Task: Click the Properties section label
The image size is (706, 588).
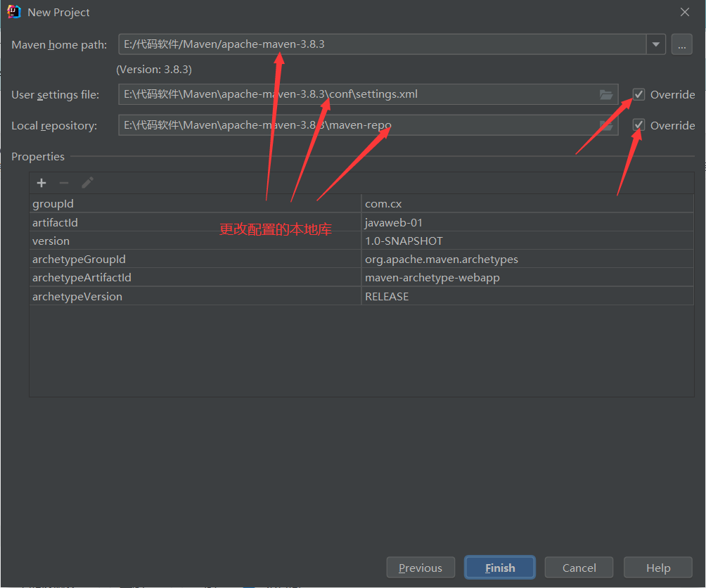Action: coord(38,157)
